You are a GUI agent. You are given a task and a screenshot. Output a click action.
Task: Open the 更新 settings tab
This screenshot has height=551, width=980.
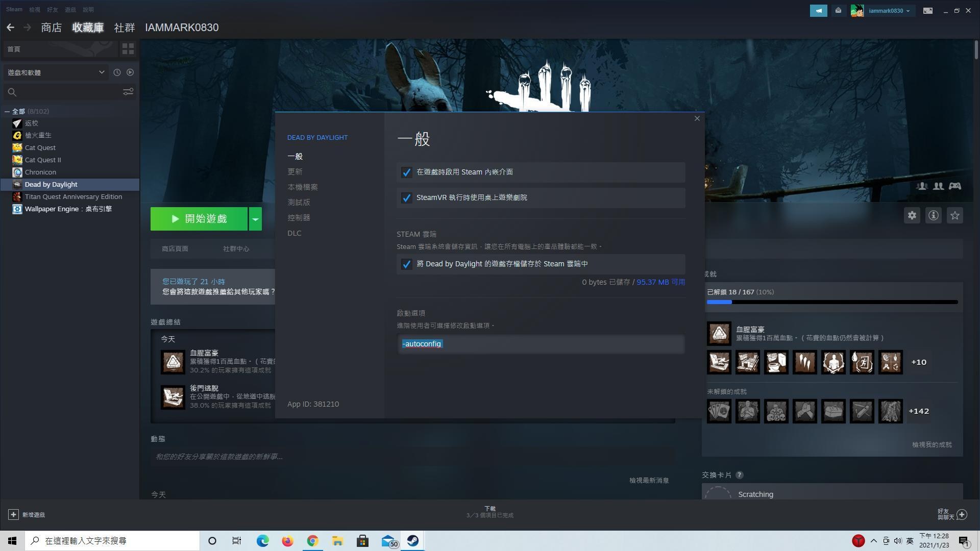coord(295,172)
